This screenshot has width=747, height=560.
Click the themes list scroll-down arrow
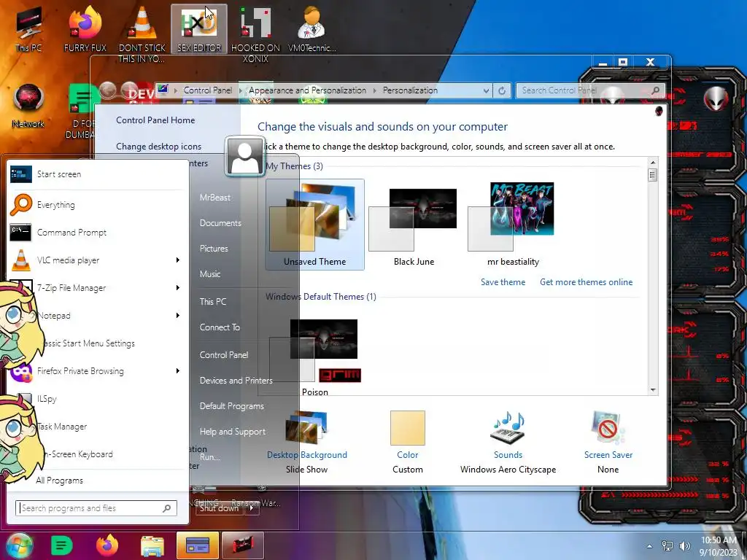(x=653, y=390)
